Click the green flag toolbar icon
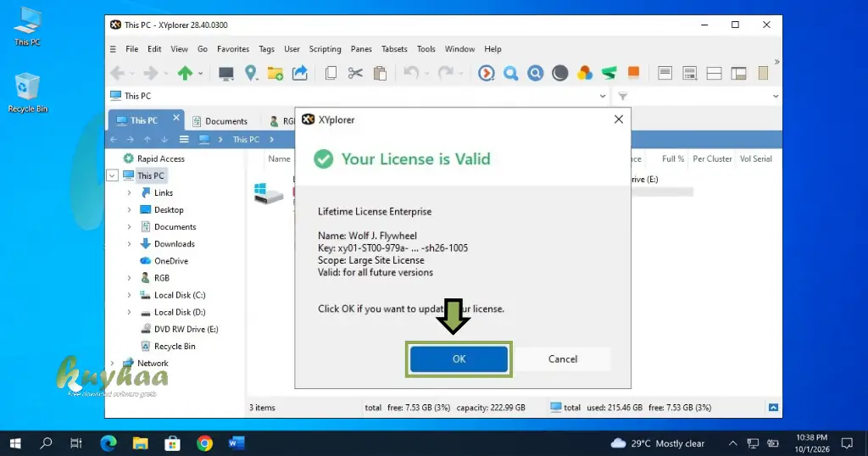This screenshot has height=456, width=868. (609, 73)
